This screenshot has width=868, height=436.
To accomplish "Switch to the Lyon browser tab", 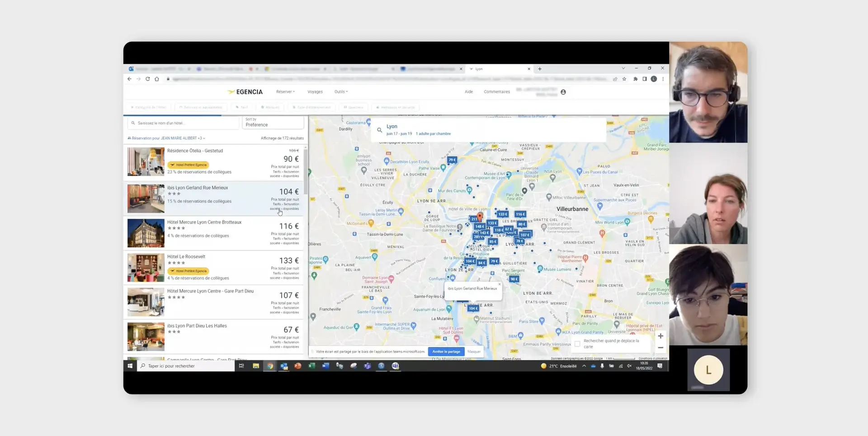I will tap(499, 69).
